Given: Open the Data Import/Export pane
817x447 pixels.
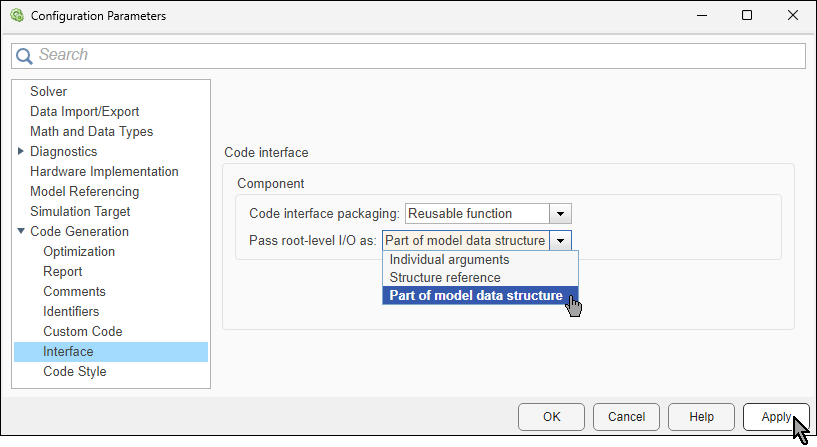Looking at the screenshot, I should [x=84, y=111].
